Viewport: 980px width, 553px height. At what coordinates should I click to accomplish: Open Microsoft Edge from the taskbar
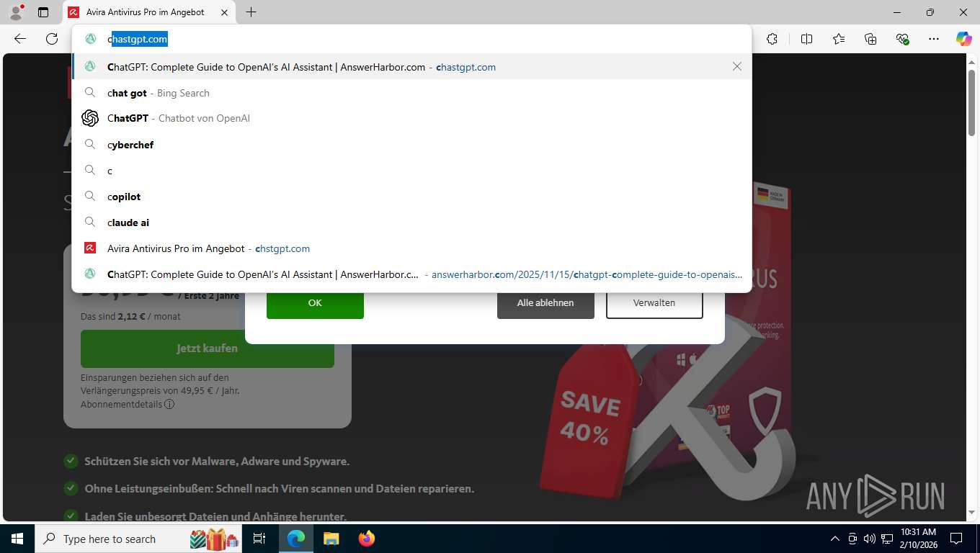[x=296, y=539]
